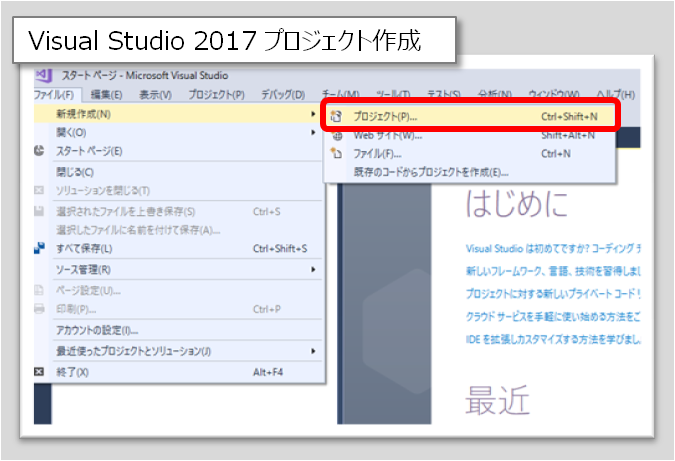Open the IDE を拡張しカスタマイズする link
Image resolution: width=675 pixels, height=461 pixels.
[554, 340]
